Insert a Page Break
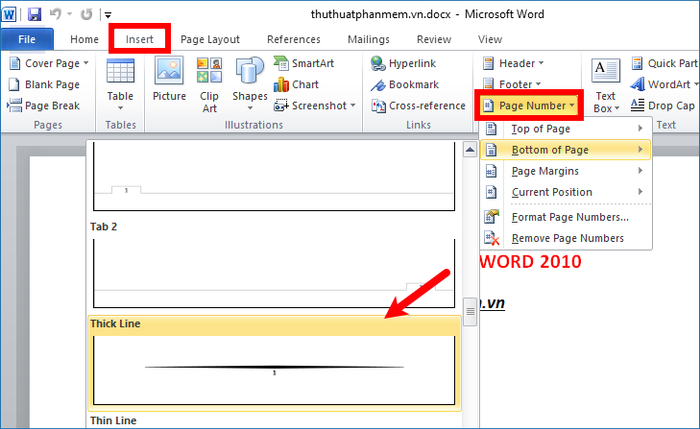Image resolution: width=700 pixels, height=429 pixels. tap(43, 106)
